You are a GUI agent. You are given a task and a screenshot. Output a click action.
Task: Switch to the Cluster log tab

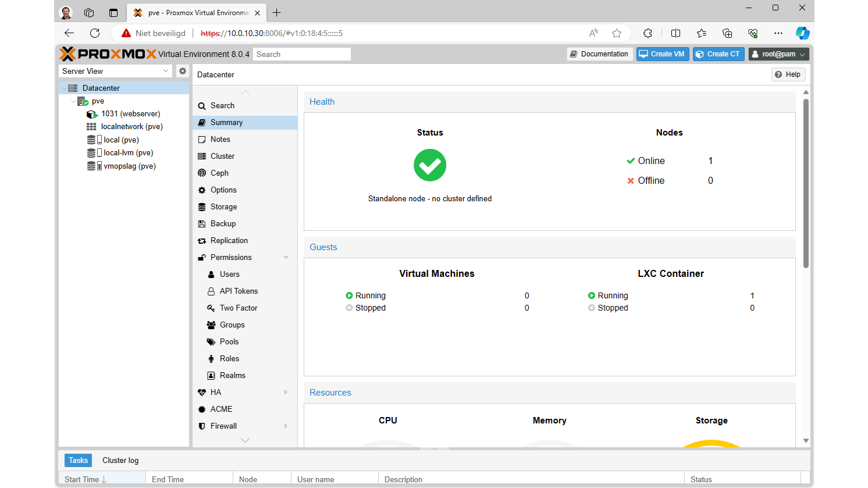120,461
